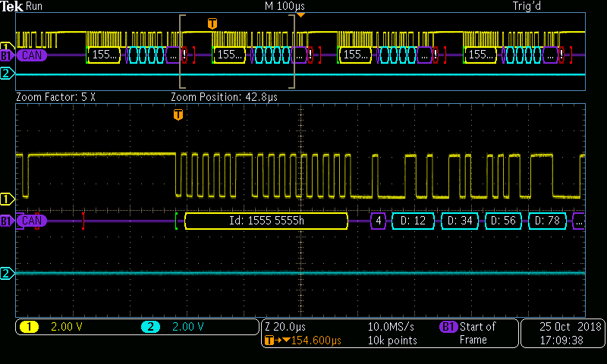Click the 154.600µs trigger delay readout

tap(316, 340)
